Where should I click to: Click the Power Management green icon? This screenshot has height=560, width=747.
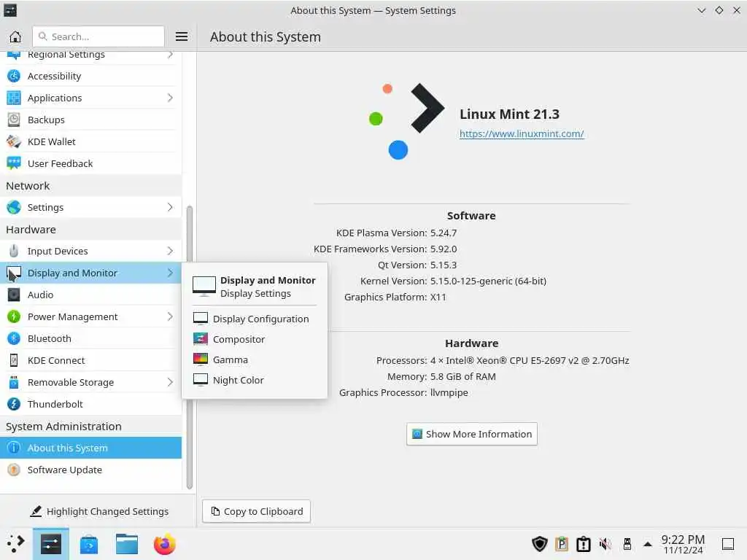[14, 316]
